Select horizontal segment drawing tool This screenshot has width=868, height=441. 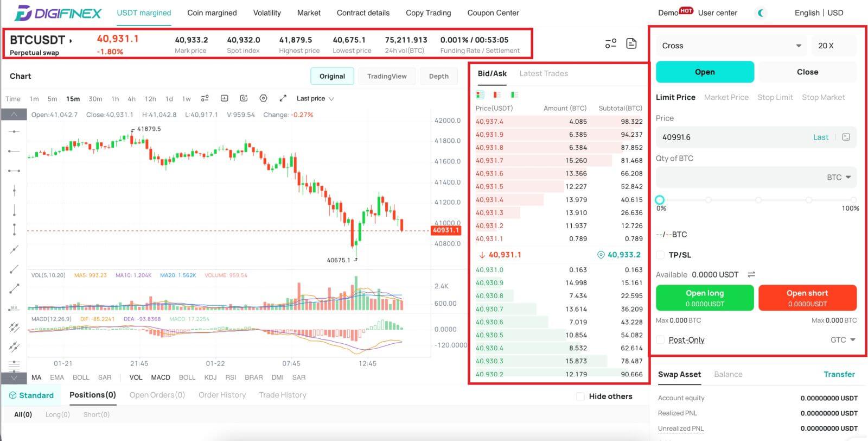[14, 171]
